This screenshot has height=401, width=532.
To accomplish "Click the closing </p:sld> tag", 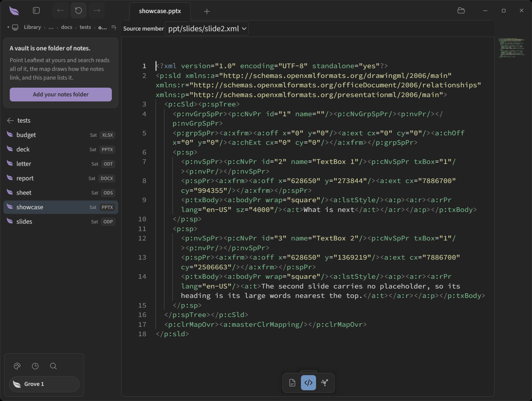I will [172, 334].
